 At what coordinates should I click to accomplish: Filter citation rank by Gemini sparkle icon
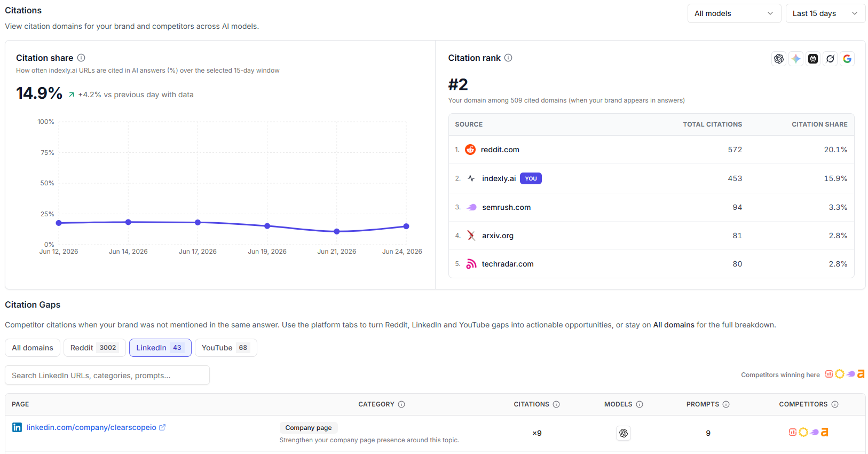(796, 59)
